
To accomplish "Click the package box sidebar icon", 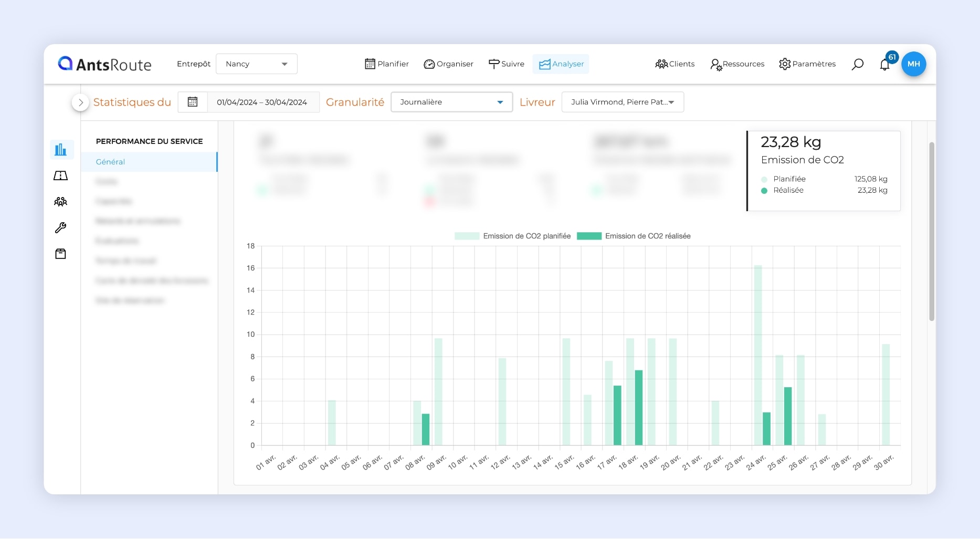I will coord(61,254).
